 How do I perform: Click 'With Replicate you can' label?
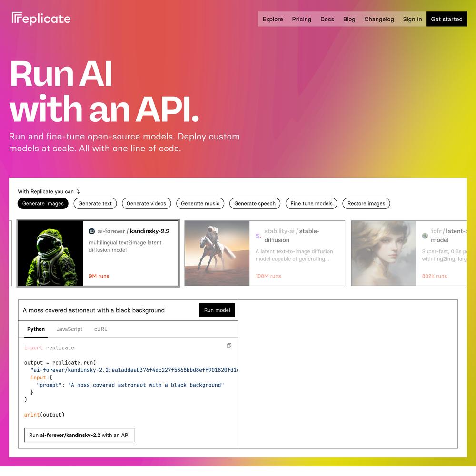coord(46,191)
